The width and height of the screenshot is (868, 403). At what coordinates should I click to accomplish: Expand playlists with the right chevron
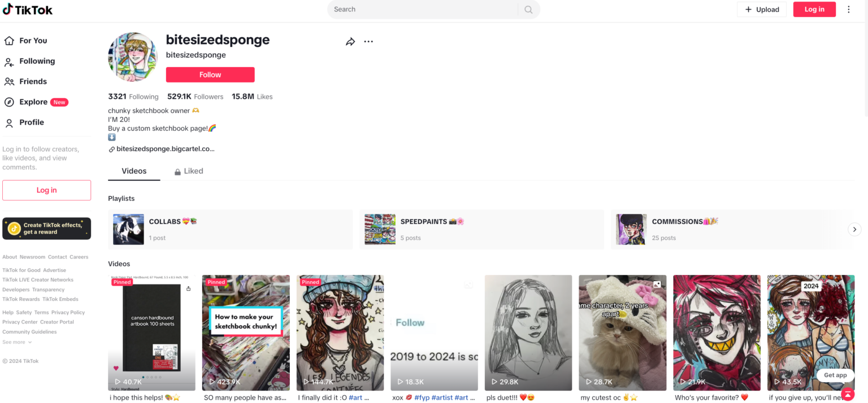click(854, 229)
